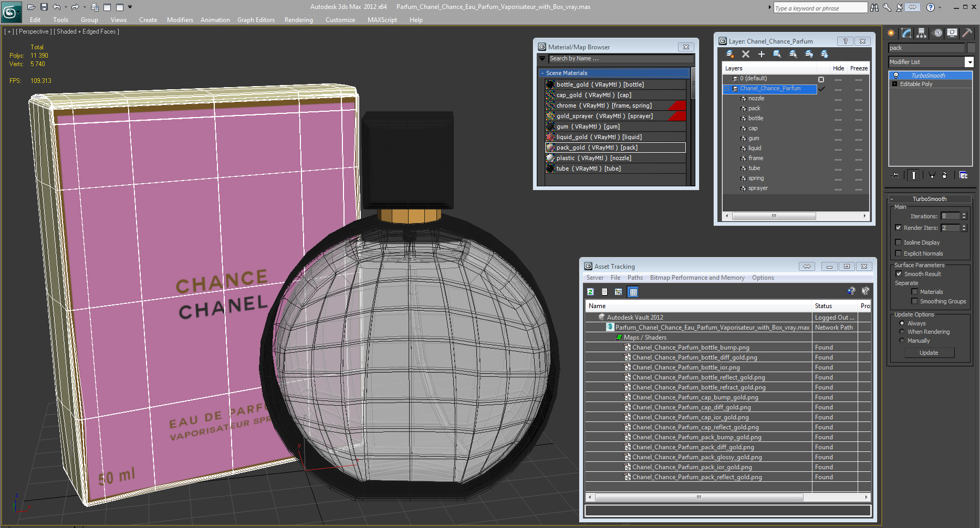Image resolution: width=980 pixels, height=528 pixels.
Task: Enable Separate by Materials checkbox
Action: pos(914,292)
